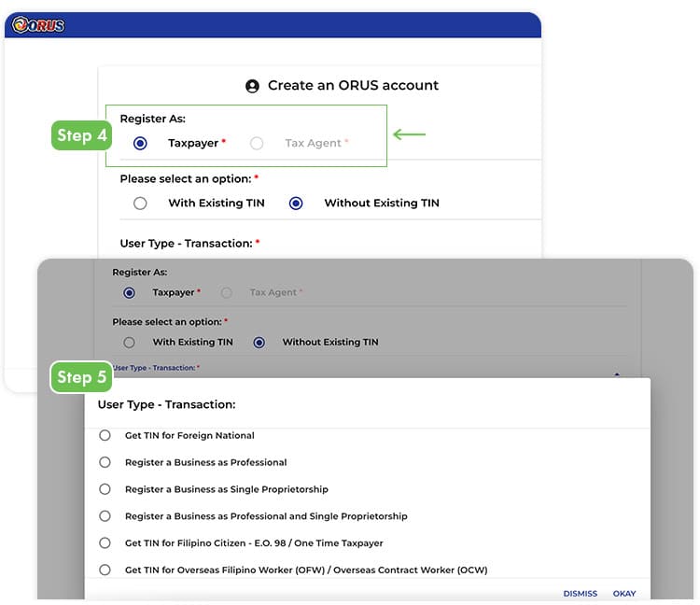Image resolution: width=700 pixels, height=605 pixels.
Task: Click the green arrow pointing at Register As
Action: point(409,135)
